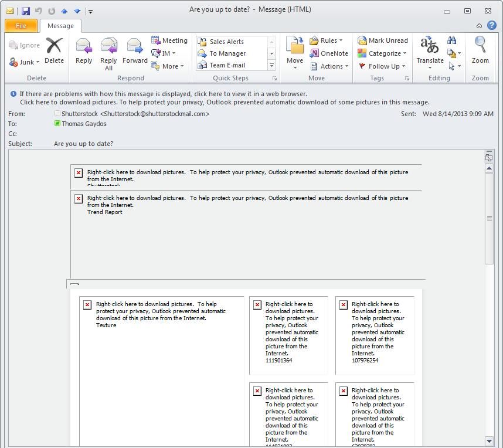Image resolution: width=503 pixels, height=448 pixels.
Task: Open the Categorize dropdown menu
Action: pos(383,53)
